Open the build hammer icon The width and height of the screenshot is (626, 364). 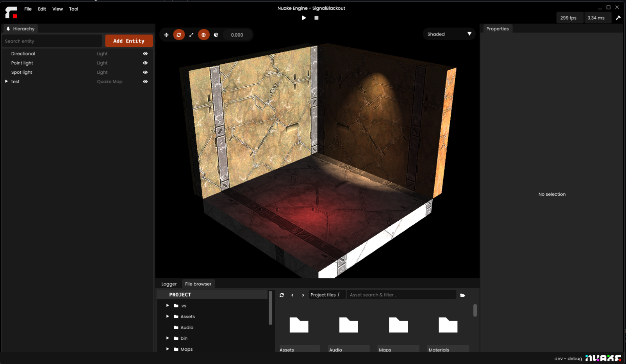(x=618, y=18)
